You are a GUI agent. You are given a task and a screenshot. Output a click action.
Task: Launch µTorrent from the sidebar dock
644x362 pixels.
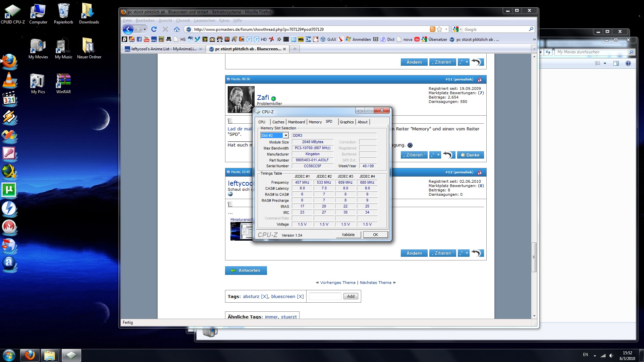9,190
